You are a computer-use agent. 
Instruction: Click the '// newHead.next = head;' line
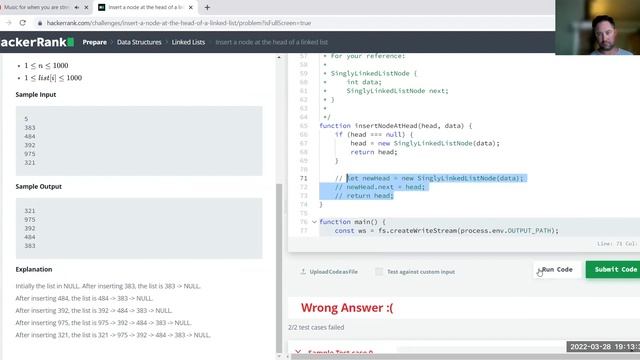tap(380, 187)
